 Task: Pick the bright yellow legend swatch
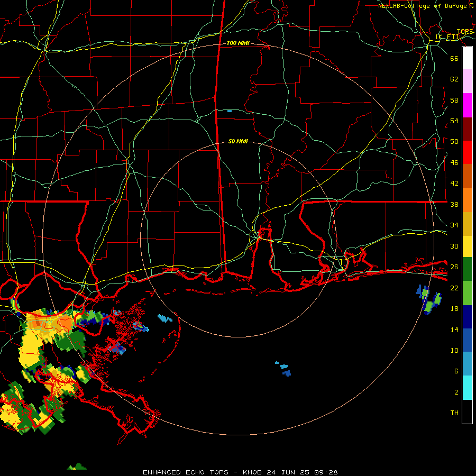(467, 246)
